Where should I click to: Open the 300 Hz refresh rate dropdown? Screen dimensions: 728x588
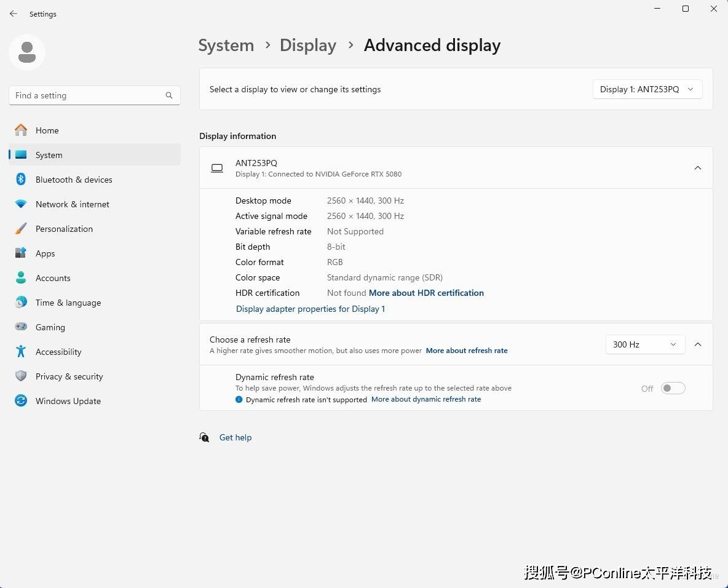click(644, 344)
